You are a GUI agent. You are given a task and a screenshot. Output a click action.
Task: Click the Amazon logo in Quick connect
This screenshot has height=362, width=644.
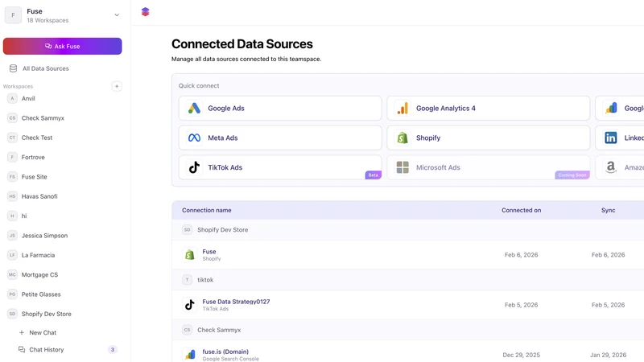pyautogui.click(x=611, y=167)
